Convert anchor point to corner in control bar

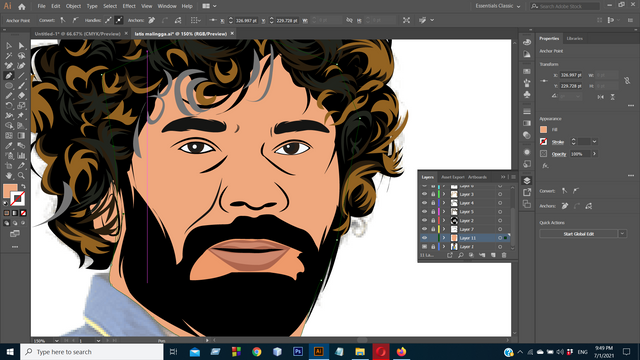click(x=63, y=20)
